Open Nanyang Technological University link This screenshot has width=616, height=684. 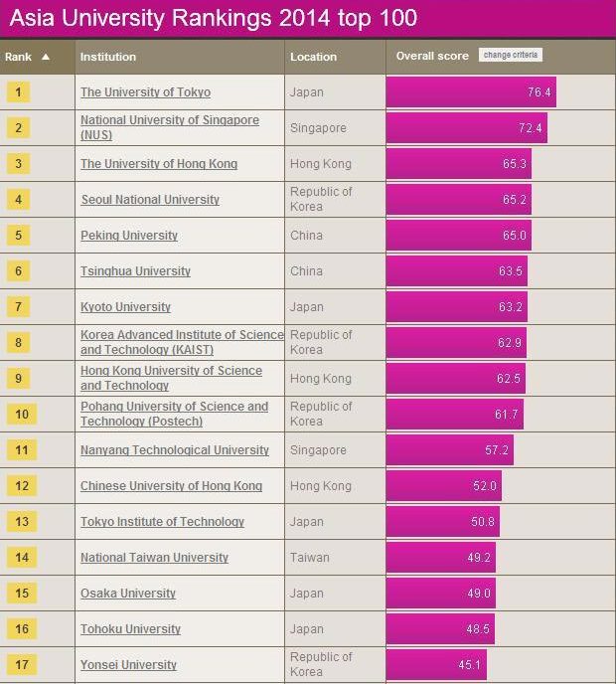pyautogui.click(x=175, y=450)
